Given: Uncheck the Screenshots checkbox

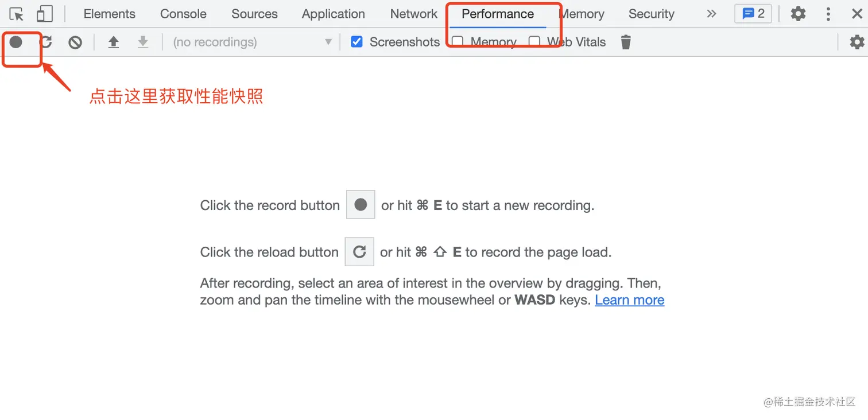Looking at the screenshot, I should 356,41.
